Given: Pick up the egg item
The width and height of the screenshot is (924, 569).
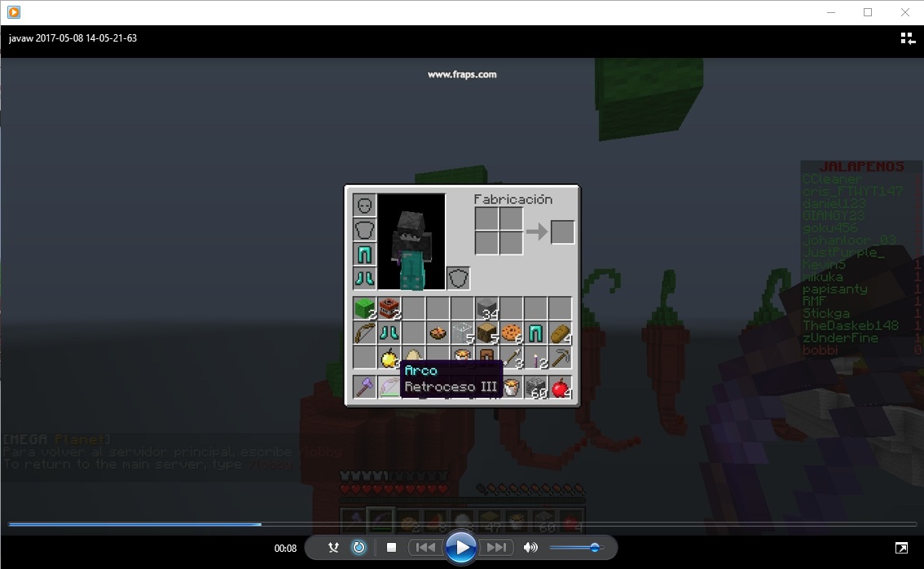Looking at the screenshot, I should tap(414, 355).
